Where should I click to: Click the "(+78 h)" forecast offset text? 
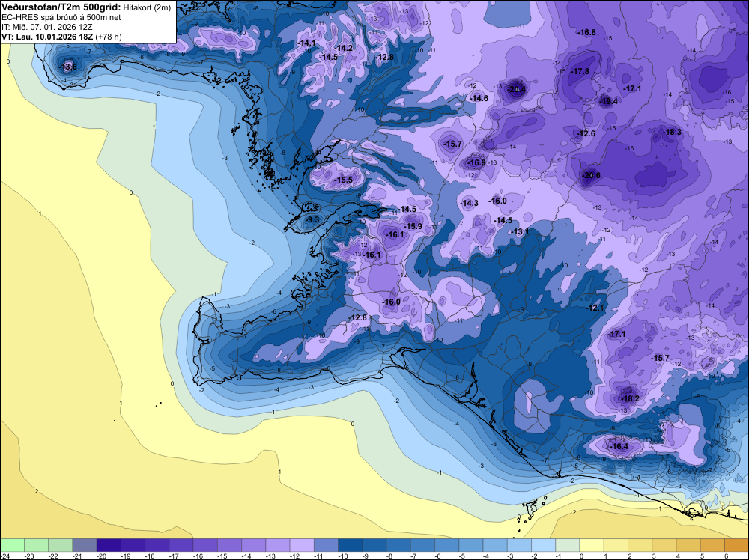[109, 37]
